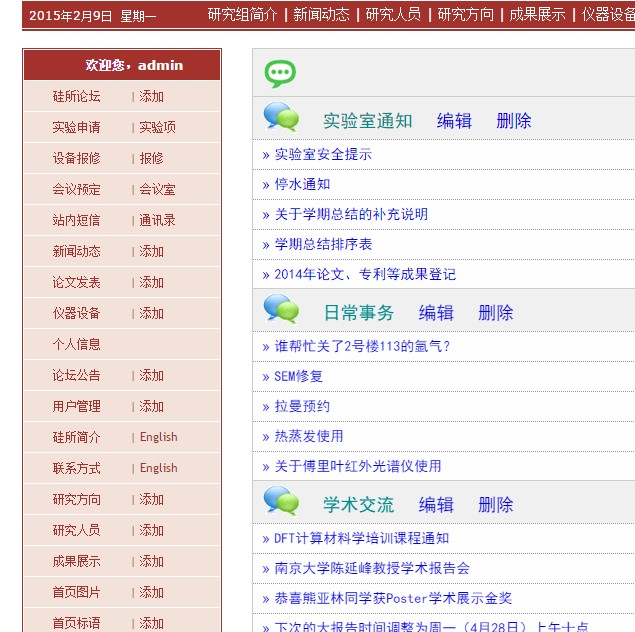Open post 学期总结排序表
This screenshot has width=635, height=632.
pyautogui.click(x=323, y=244)
